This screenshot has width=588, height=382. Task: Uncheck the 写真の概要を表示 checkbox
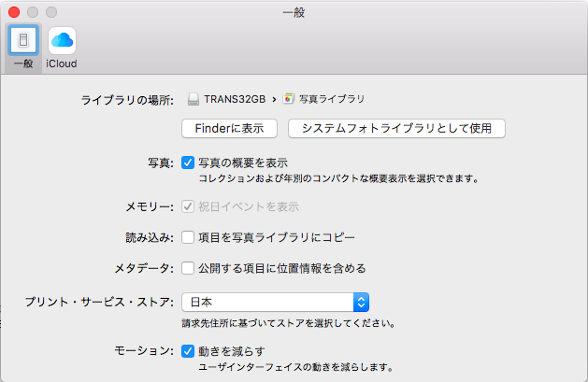pos(188,163)
